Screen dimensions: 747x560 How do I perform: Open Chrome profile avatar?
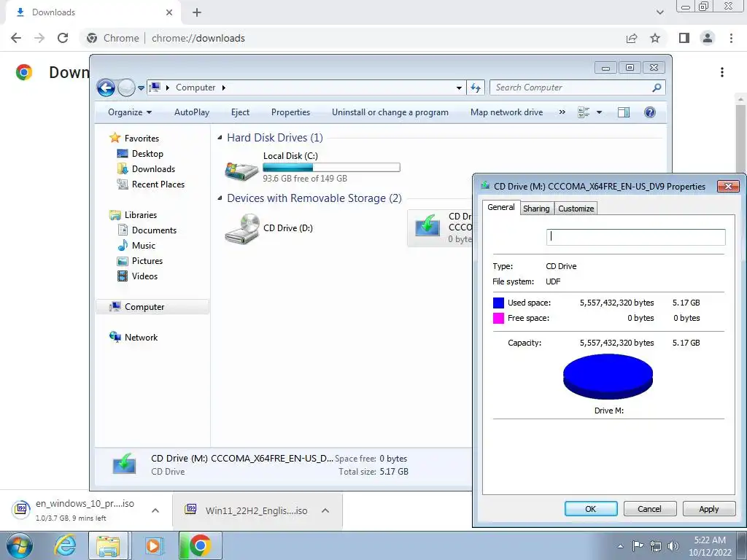point(708,38)
